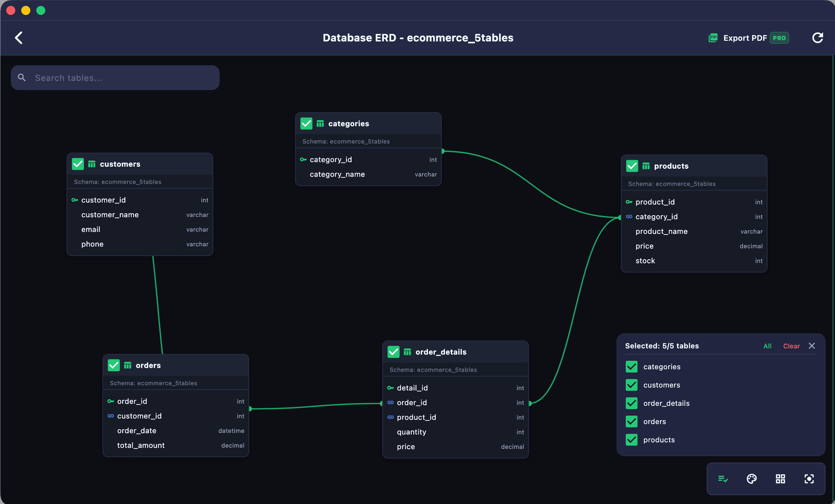Click Clear to deselect tables

[x=791, y=346]
